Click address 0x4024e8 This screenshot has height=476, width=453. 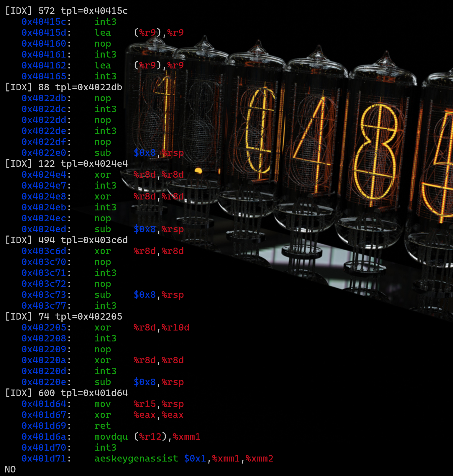click(x=44, y=196)
